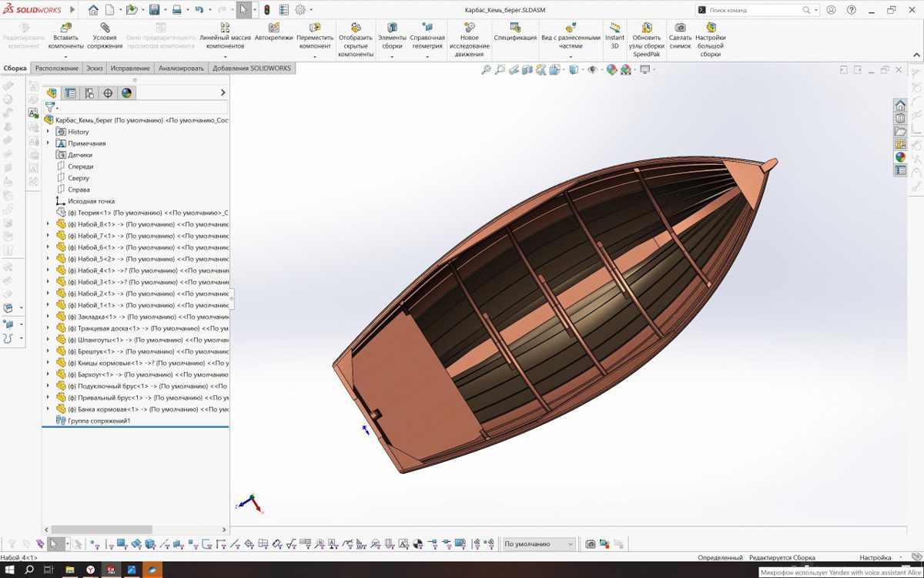Open the По умолчанию dropdown in bottom toolbar

click(538, 544)
